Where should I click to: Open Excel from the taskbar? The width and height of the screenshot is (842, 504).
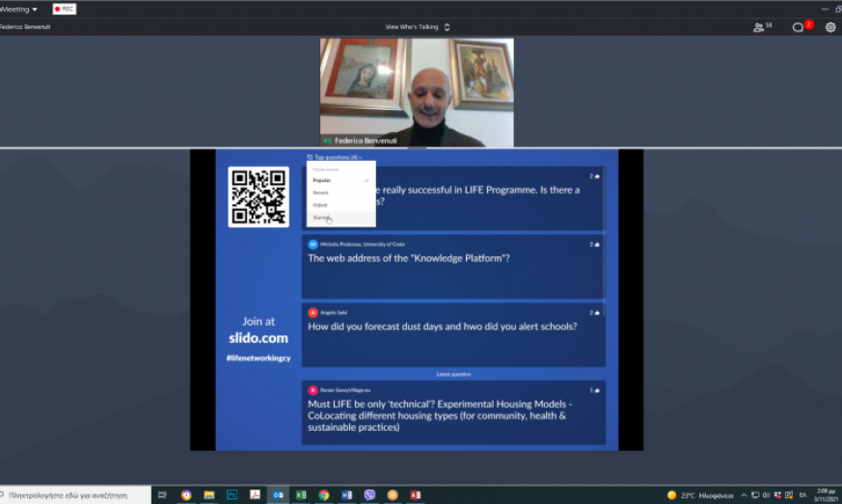[x=301, y=495]
